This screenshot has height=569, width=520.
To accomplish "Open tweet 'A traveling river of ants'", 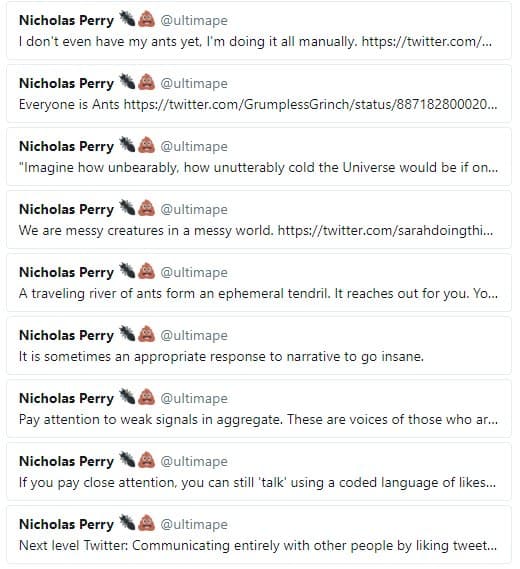I will click(x=259, y=283).
